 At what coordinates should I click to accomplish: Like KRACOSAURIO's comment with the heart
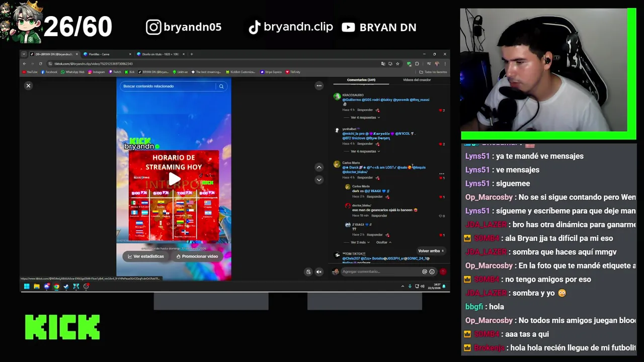441,110
